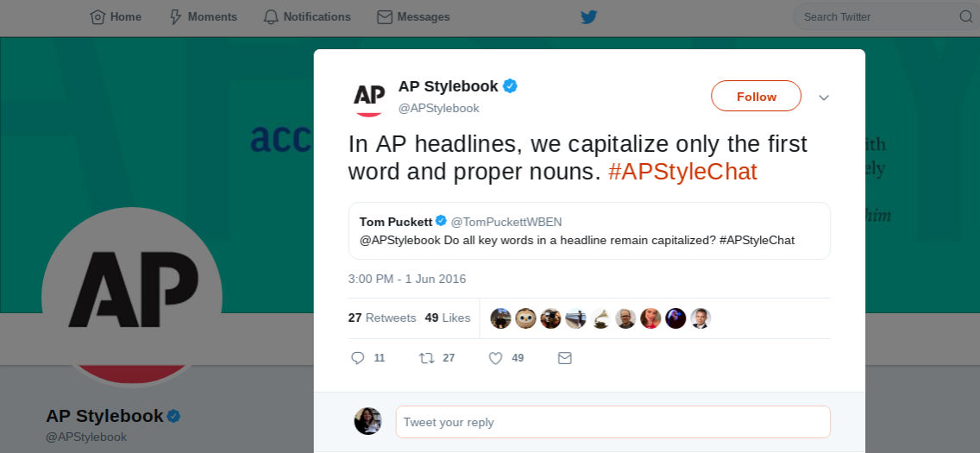Open Moments in the top navigation
This screenshot has width=980, height=453.
(x=203, y=17)
